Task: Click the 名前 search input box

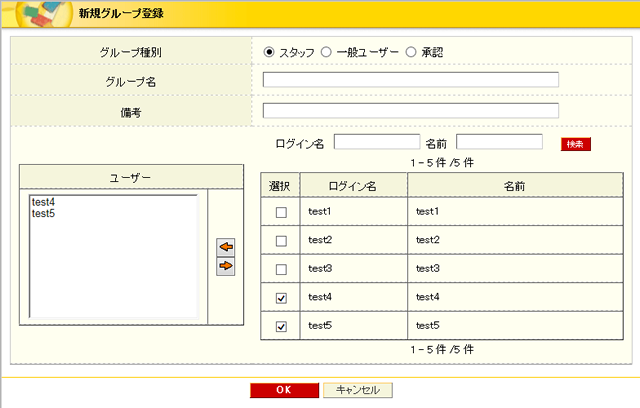Action: (x=499, y=143)
